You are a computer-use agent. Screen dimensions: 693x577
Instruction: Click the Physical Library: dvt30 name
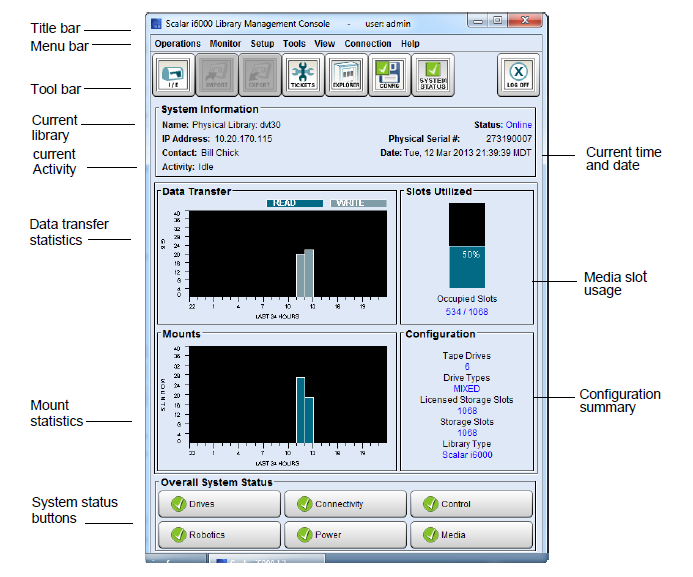pos(236,125)
